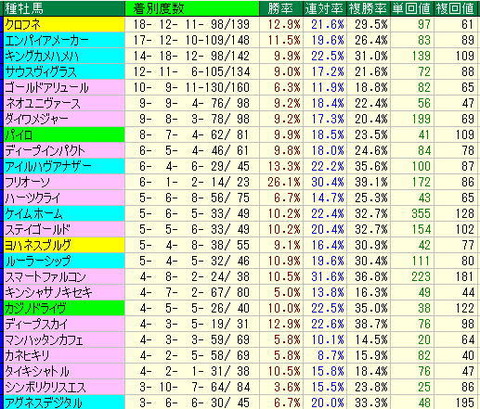
Task: Click the パイロ name cell
Action: click(64, 135)
